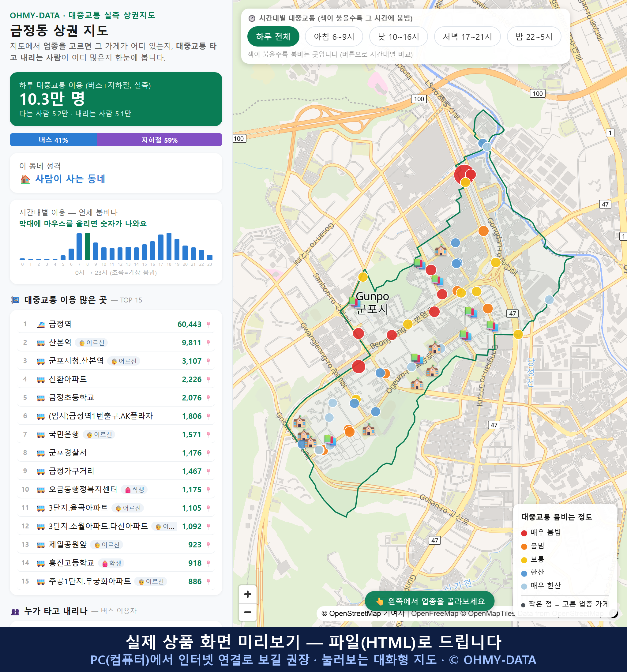The width and height of the screenshot is (627, 672).
Task: Click the train icon beside 금정역
Action: point(40,325)
